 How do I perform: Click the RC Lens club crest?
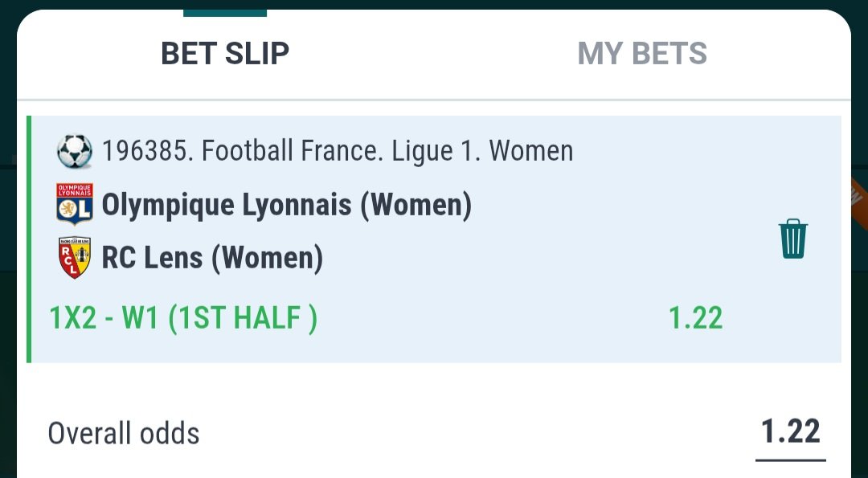tap(74, 258)
